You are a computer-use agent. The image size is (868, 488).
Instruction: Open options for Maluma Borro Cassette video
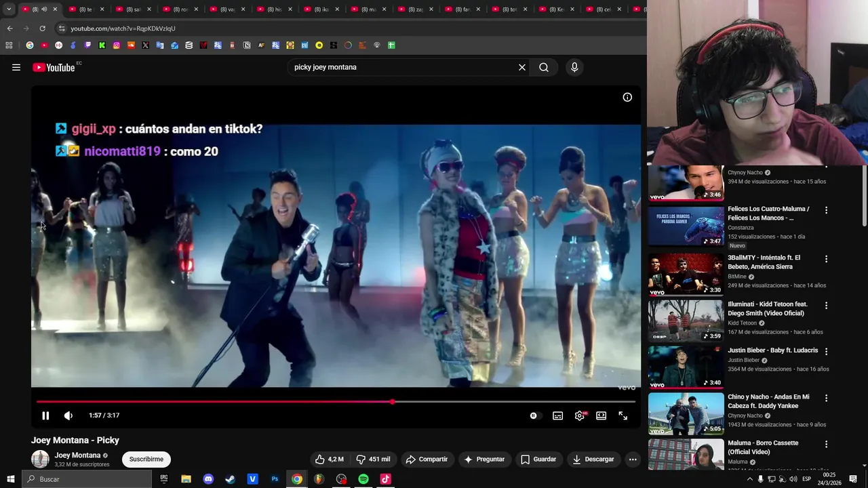(x=826, y=444)
